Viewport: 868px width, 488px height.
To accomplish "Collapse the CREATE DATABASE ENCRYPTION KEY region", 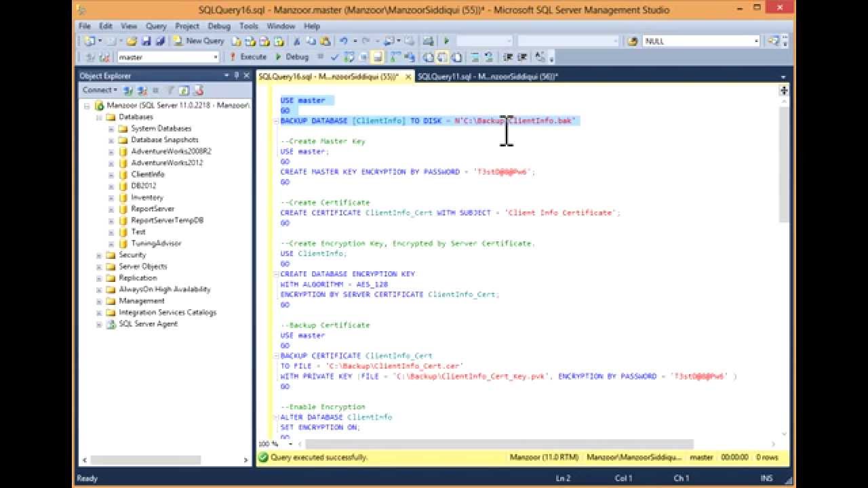I will pyautogui.click(x=276, y=274).
